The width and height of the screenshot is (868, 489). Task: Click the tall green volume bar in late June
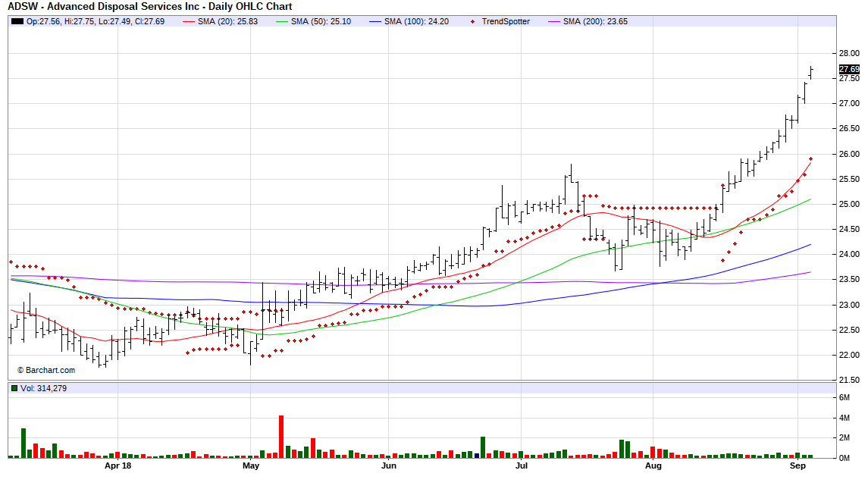pyautogui.click(x=483, y=447)
